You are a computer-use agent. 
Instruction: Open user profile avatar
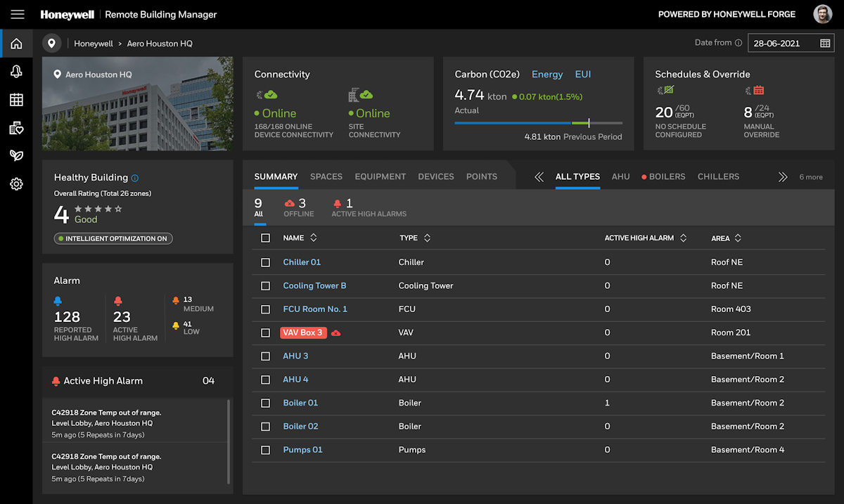(x=822, y=14)
